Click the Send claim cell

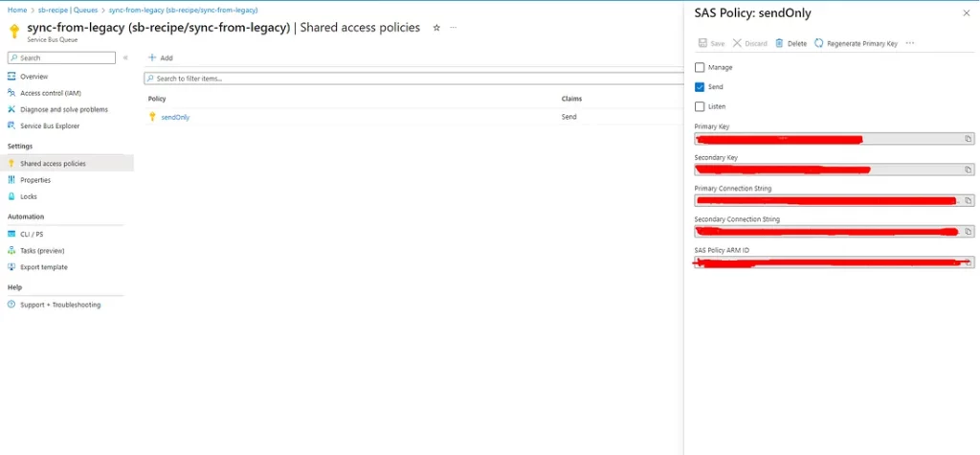click(568, 117)
